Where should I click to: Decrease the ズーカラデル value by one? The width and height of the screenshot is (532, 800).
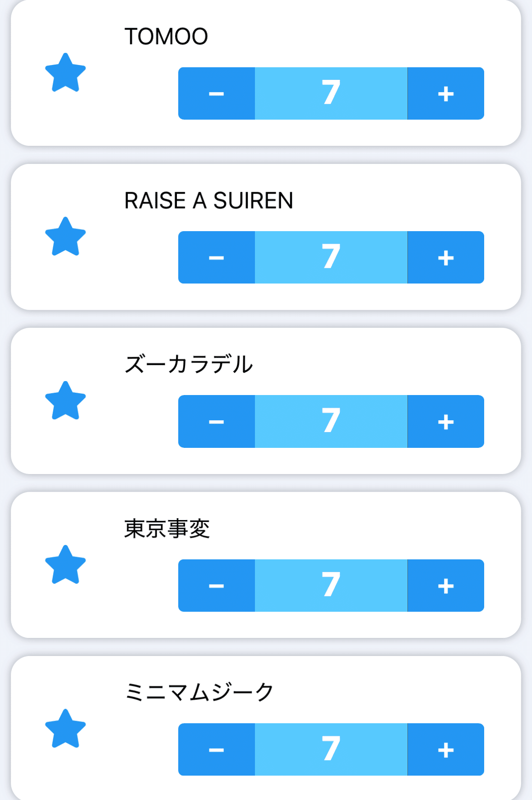217,422
